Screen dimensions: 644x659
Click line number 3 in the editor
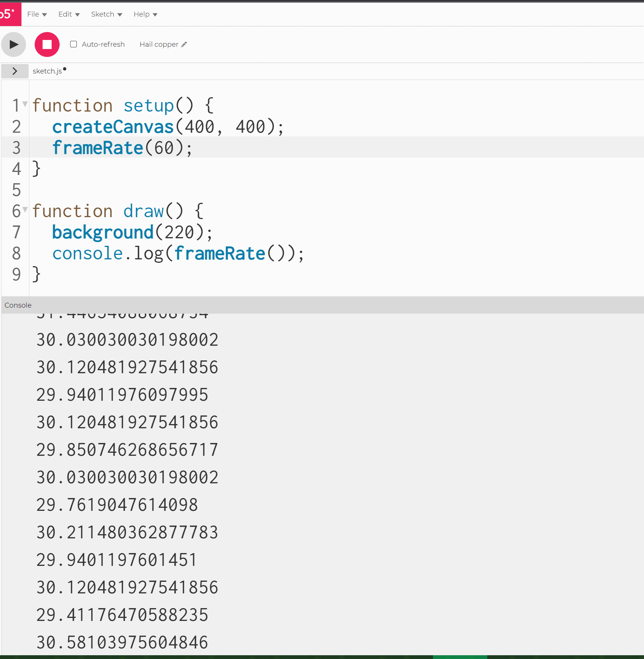[16, 148]
